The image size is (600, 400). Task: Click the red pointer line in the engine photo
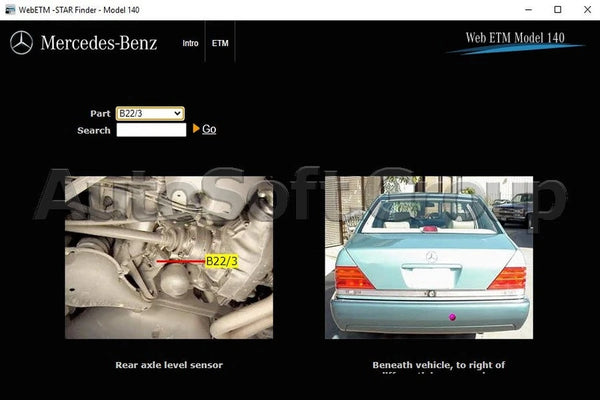(x=180, y=262)
